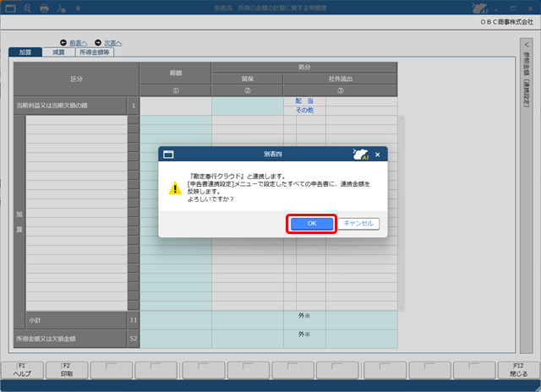Click the F2 印刷 function button
Screen dimensions: 541x392
(67, 370)
